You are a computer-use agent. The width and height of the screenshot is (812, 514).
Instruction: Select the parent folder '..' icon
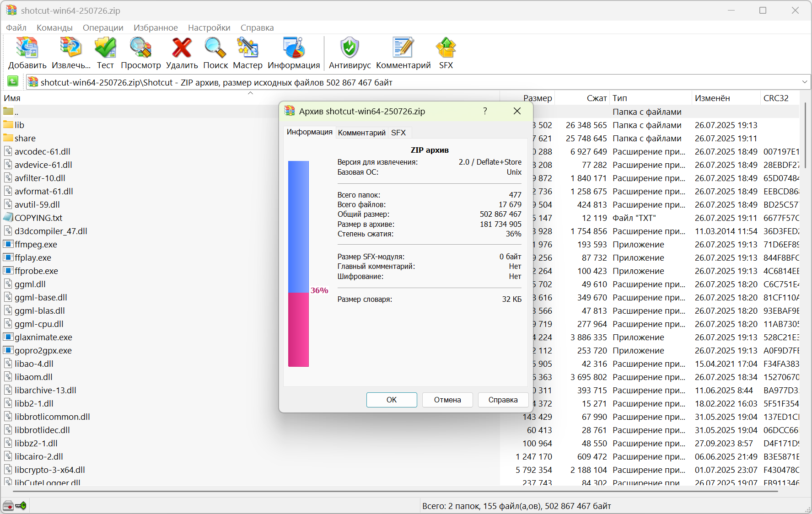tap(8, 111)
